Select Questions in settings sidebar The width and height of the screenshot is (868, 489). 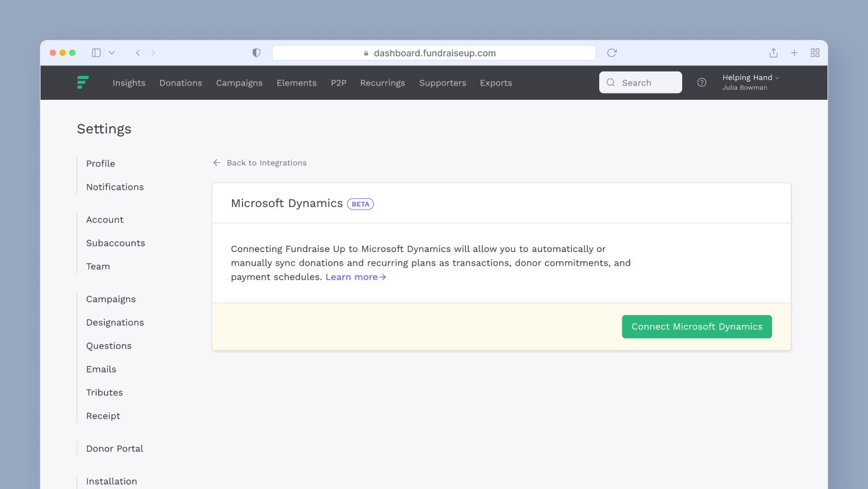(109, 346)
